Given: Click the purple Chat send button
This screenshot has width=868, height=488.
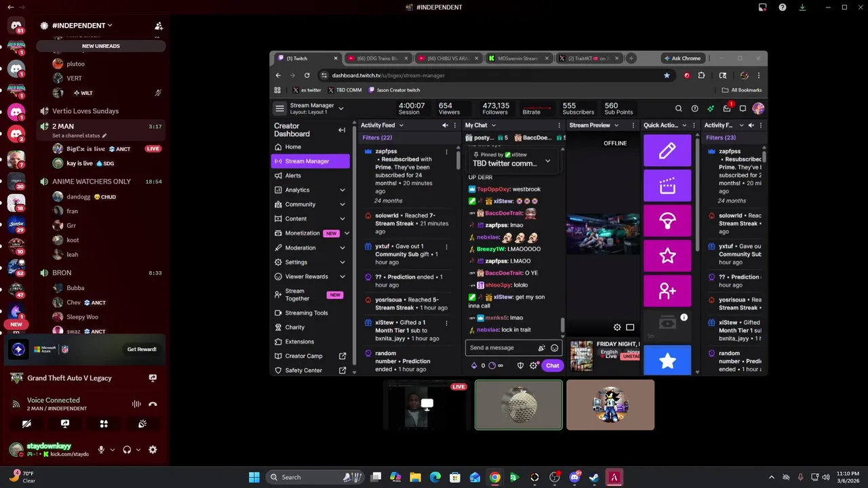Looking at the screenshot, I should [x=553, y=365].
